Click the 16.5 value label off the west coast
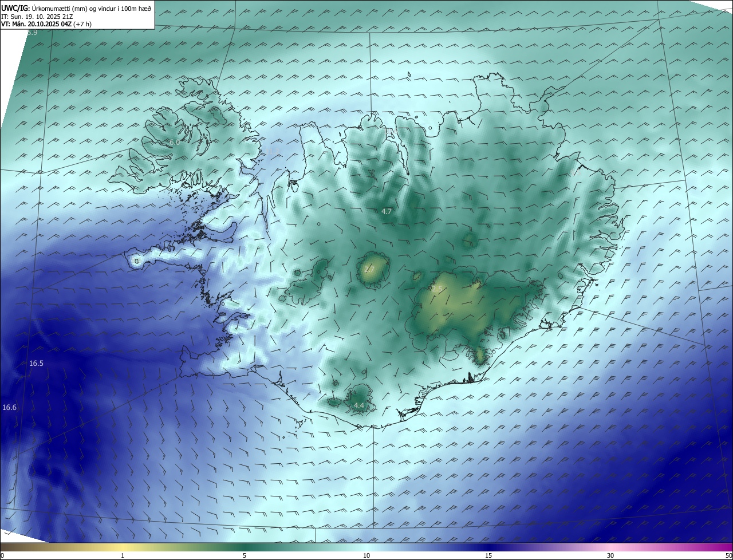The width and height of the screenshot is (733, 560). tap(36, 364)
